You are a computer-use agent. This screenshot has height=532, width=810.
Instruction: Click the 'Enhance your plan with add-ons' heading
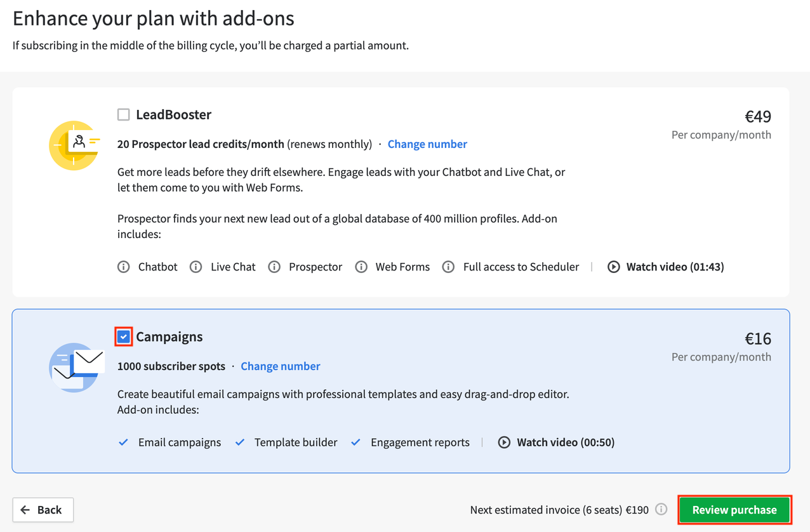(154, 18)
